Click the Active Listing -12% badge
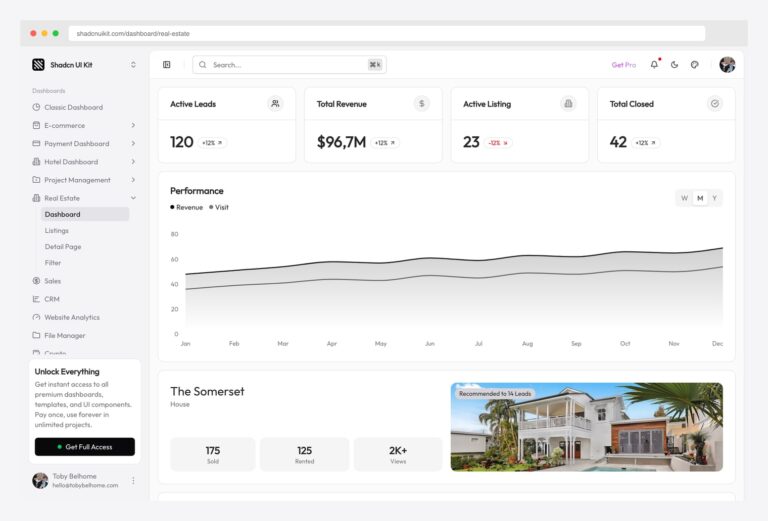The height and width of the screenshot is (521, 768). pyautogui.click(x=498, y=142)
